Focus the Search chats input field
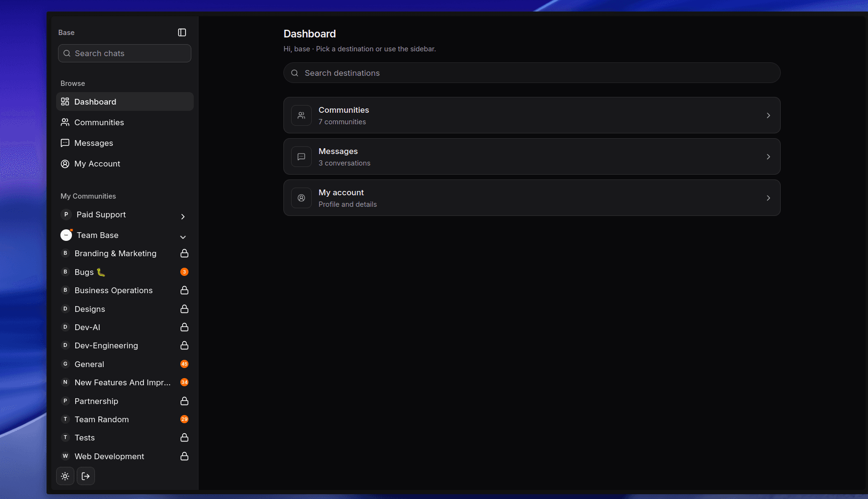 pyautogui.click(x=125, y=53)
